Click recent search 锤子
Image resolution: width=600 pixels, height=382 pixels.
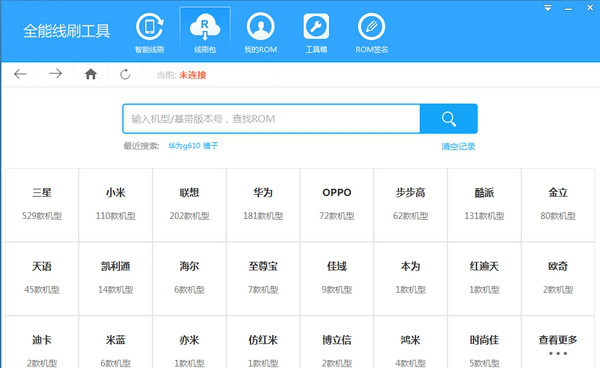coord(210,146)
